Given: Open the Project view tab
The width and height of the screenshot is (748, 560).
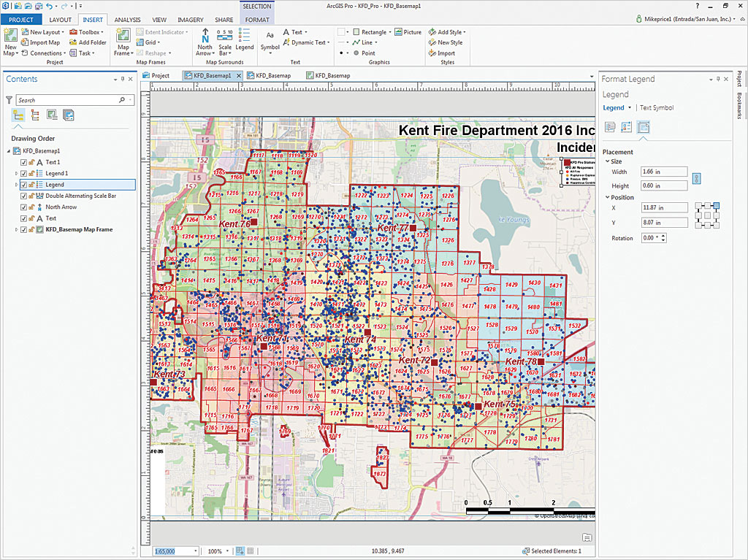Looking at the screenshot, I should 156,76.
